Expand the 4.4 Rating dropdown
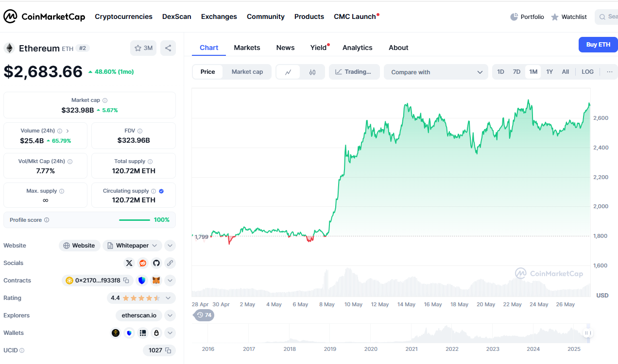The image size is (618, 364). click(141, 298)
